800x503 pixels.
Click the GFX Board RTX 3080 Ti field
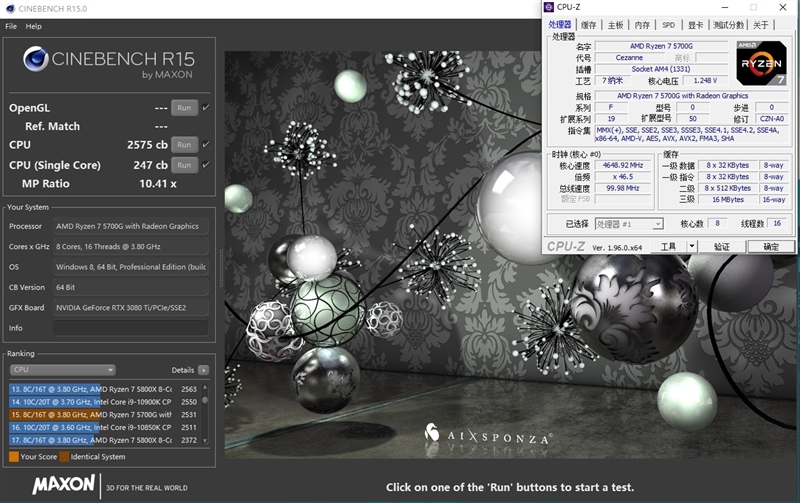coord(131,308)
